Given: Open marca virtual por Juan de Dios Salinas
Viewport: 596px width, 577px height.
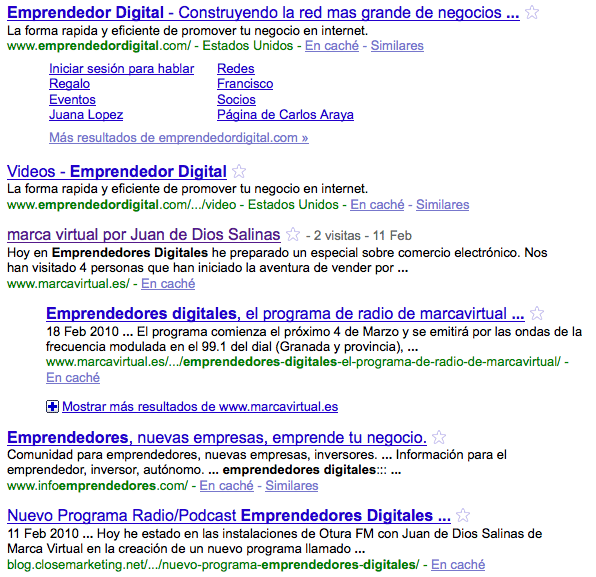Looking at the screenshot, I should 144,235.
